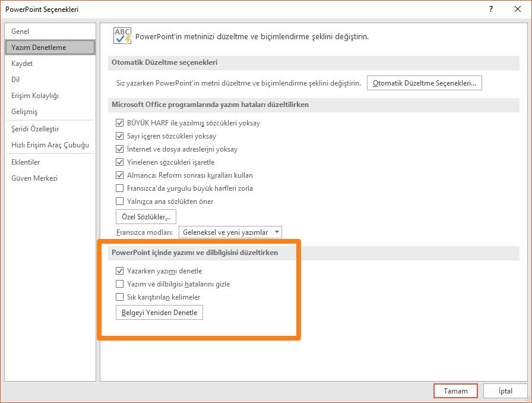
Task: Open Erişim Kolaylığı settings
Action: click(x=50, y=96)
